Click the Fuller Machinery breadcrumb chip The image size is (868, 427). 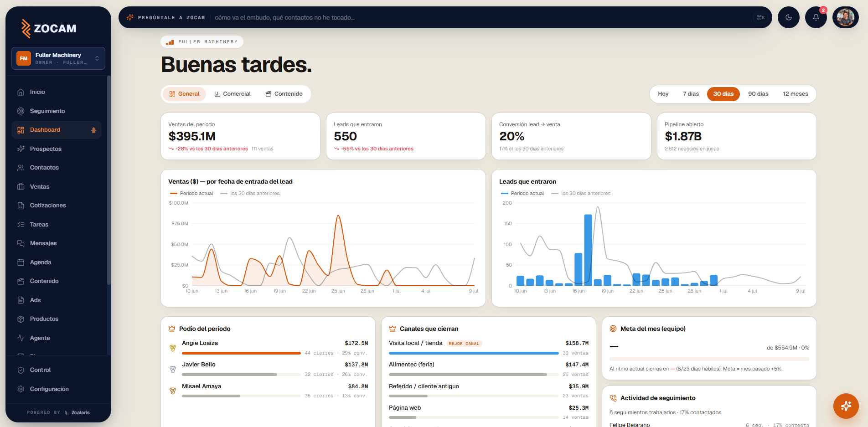[x=202, y=42]
